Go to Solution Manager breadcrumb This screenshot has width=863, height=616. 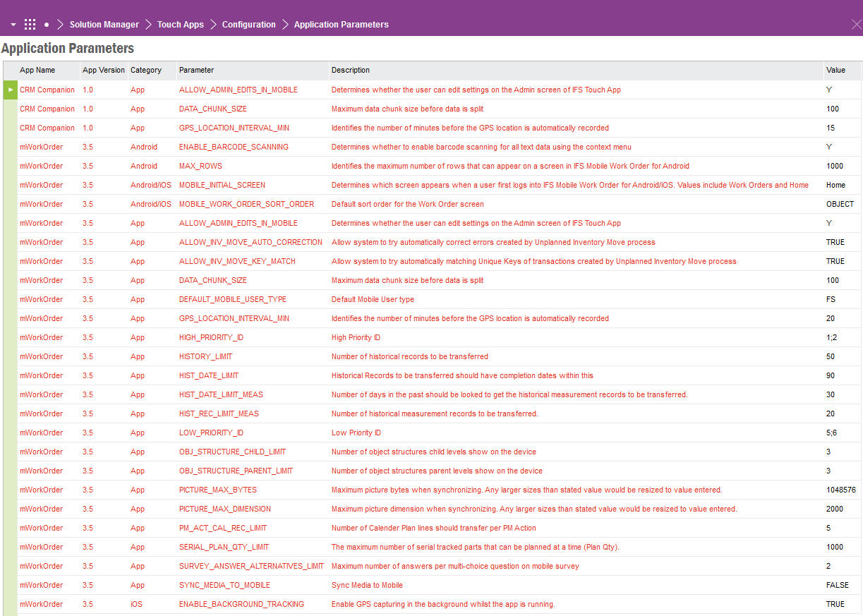104,25
